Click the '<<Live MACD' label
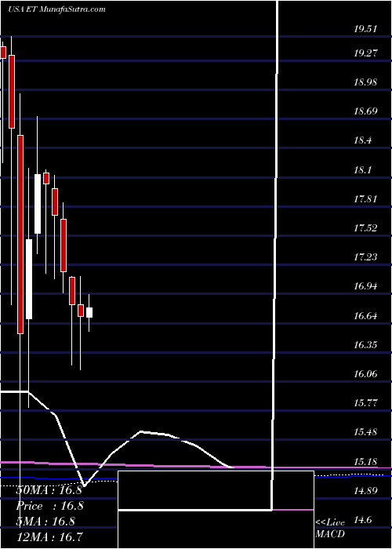 tap(330, 528)
